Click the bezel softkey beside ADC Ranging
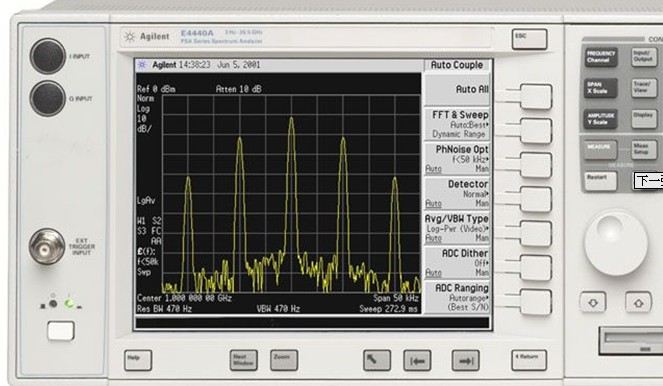Screen dimensions: 663x386 [536, 302]
